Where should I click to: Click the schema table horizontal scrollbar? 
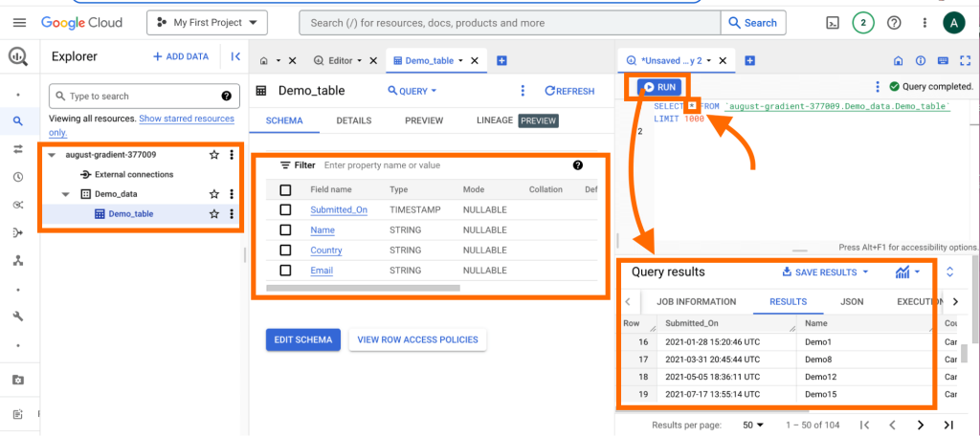click(363, 288)
